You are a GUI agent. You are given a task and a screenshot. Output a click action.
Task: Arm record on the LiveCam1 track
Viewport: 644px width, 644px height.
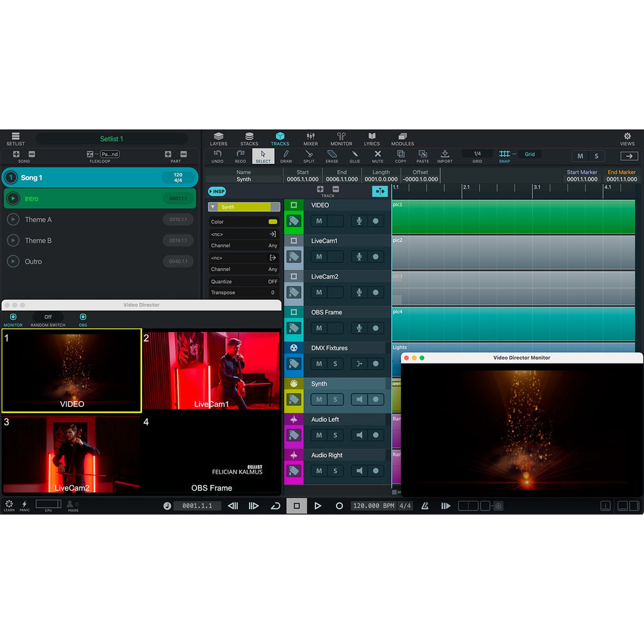click(376, 257)
